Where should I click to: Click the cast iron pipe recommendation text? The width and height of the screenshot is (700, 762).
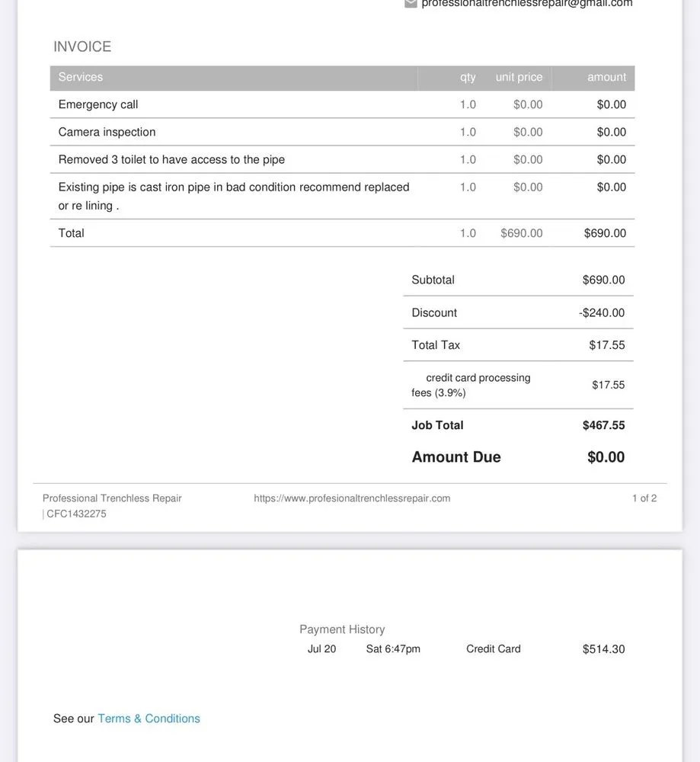click(x=233, y=187)
